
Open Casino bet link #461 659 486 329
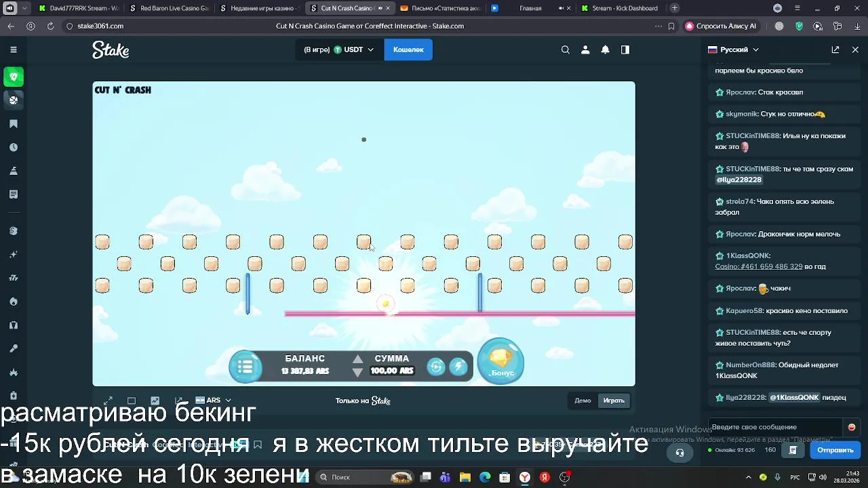(758, 266)
